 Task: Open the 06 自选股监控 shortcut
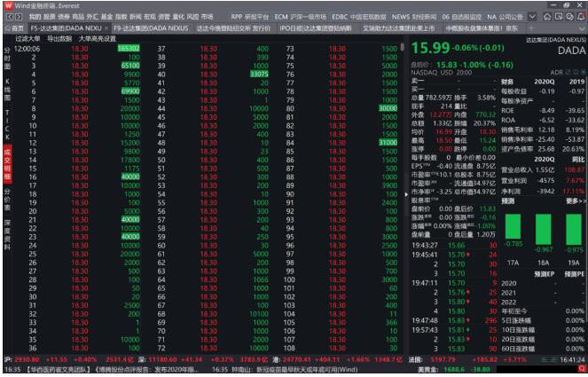462,17
